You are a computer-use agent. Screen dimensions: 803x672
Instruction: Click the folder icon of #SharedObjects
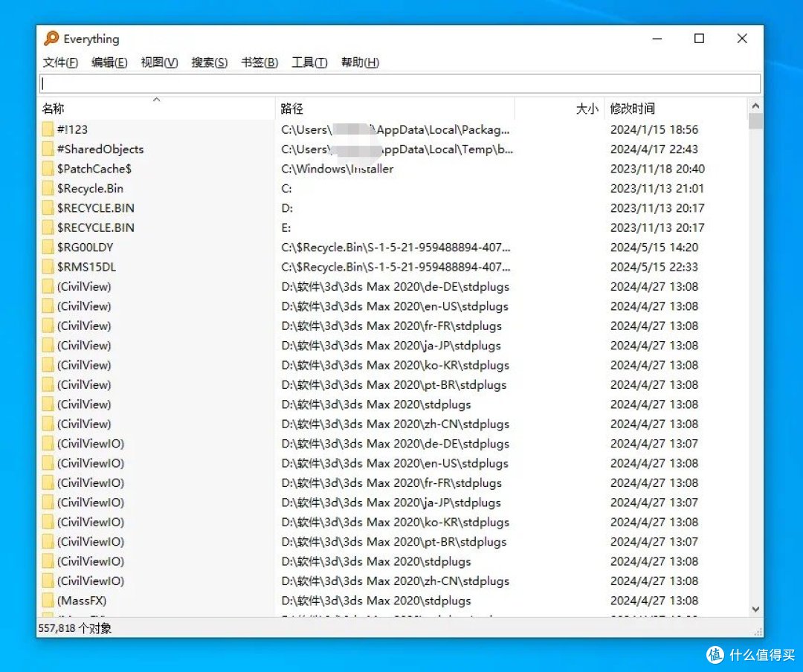pos(48,149)
